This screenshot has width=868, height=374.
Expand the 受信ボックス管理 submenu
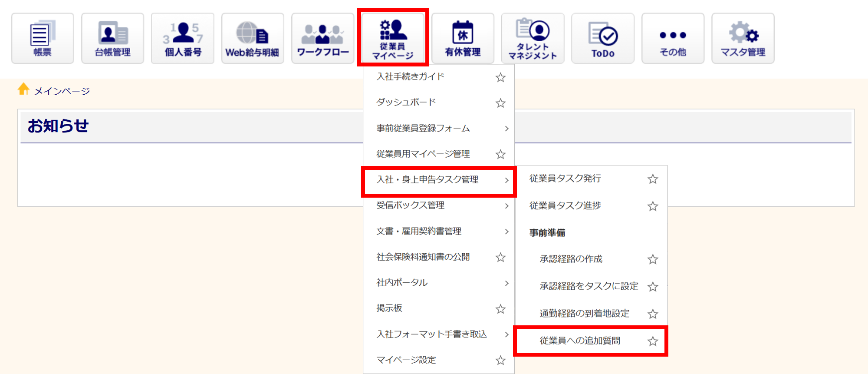pyautogui.click(x=438, y=205)
